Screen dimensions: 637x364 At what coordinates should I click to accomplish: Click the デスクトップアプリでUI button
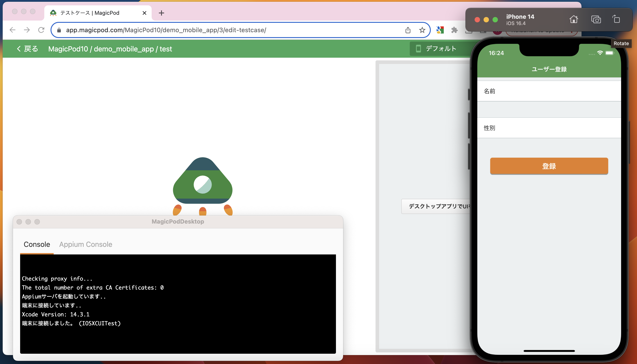(436, 206)
